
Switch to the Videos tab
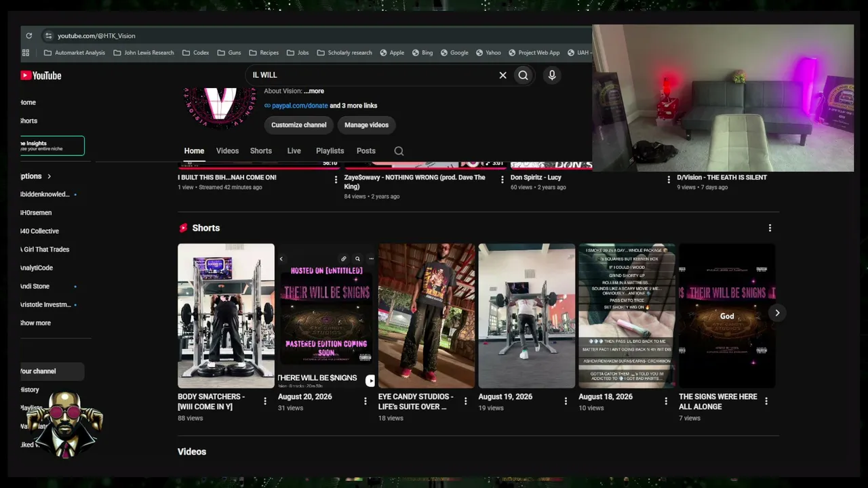(227, 151)
